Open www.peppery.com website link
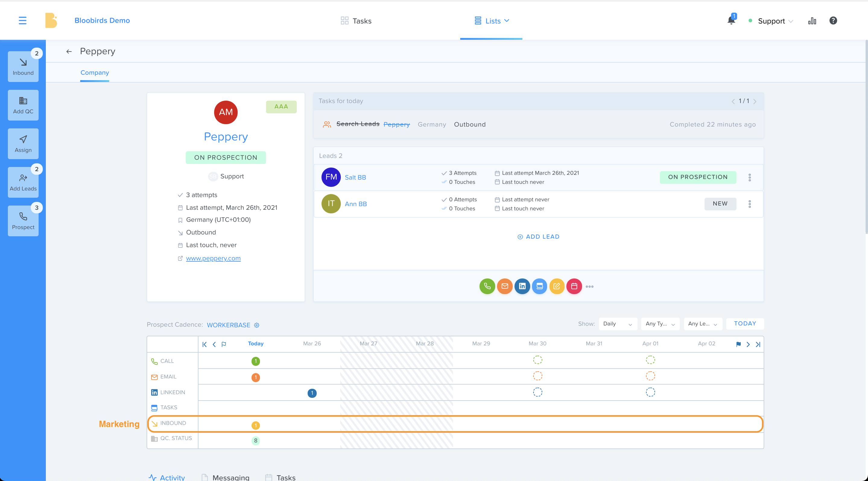The width and height of the screenshot is (868, 481). point(213,259)
